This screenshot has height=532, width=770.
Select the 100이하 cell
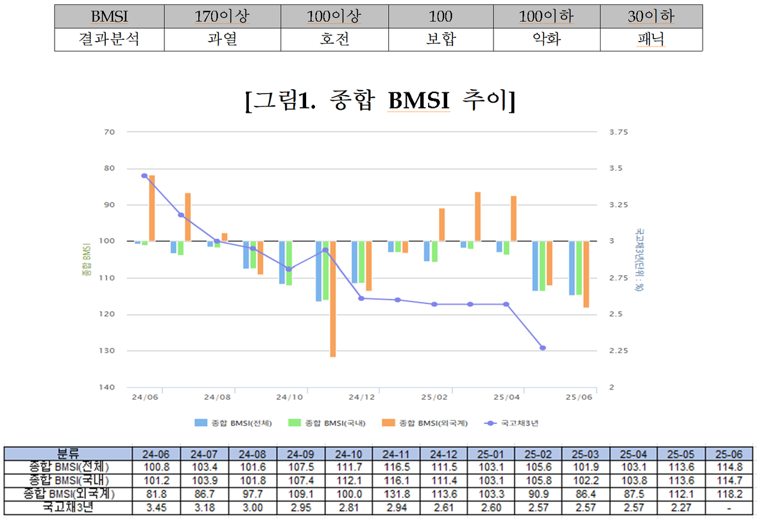tap(547, 16)
